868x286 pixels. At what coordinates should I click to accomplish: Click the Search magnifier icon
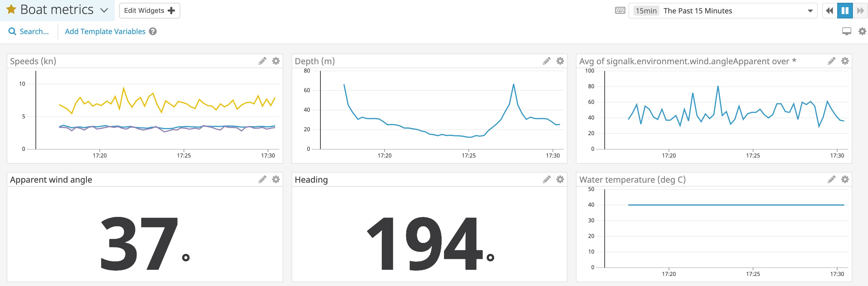click(x=13, y=31)
